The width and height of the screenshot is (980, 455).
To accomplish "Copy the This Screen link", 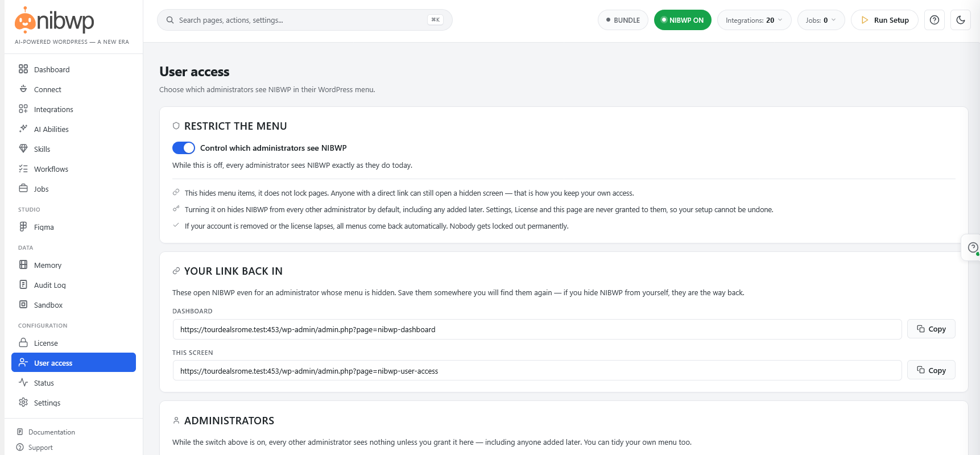I will (931, 370).
